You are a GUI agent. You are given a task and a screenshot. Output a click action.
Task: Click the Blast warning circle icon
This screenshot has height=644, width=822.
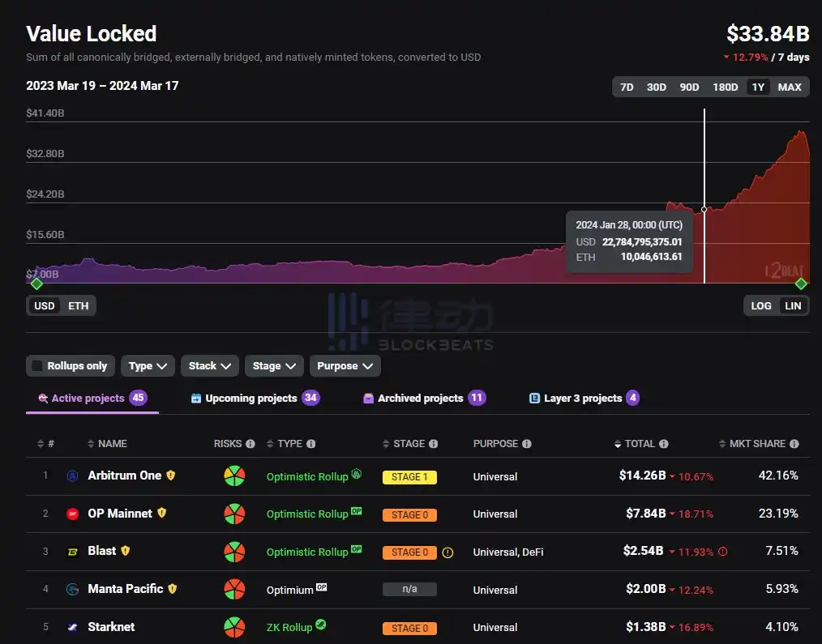click(x=447, y=552)
